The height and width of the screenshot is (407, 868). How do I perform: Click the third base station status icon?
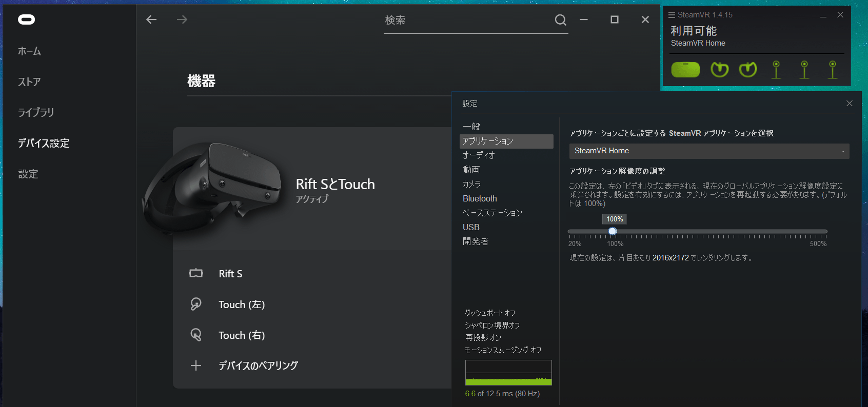[x=833, y=70]
